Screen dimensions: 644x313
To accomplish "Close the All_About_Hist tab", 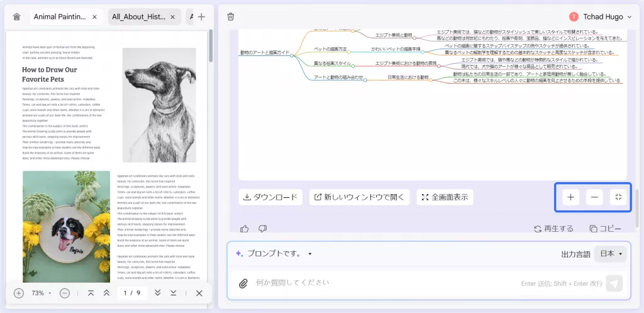I will click(173, 17).
